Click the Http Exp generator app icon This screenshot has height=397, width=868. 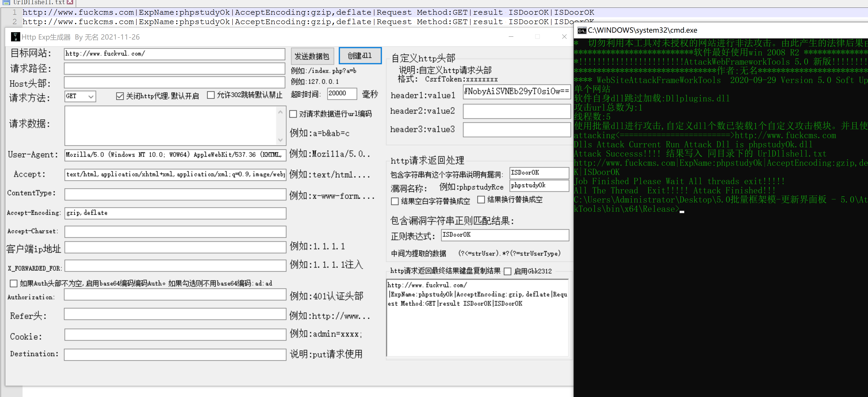coord(15,37)
